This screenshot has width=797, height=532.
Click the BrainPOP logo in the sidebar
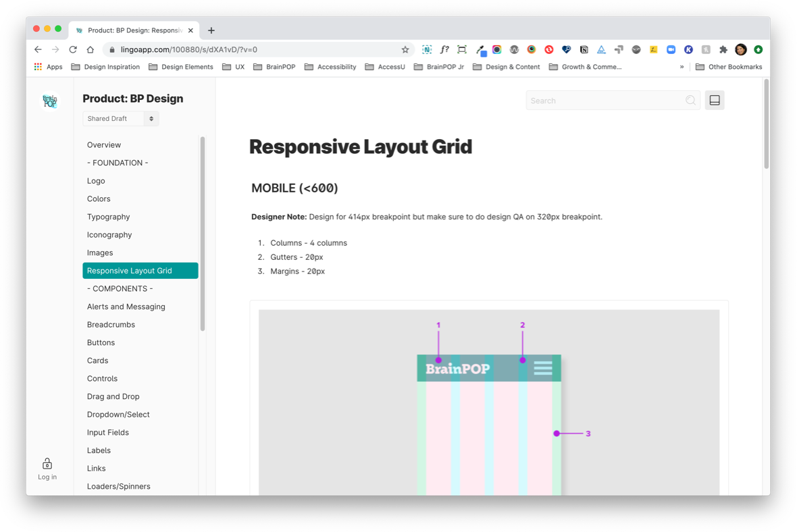click(x=50, y=101)
